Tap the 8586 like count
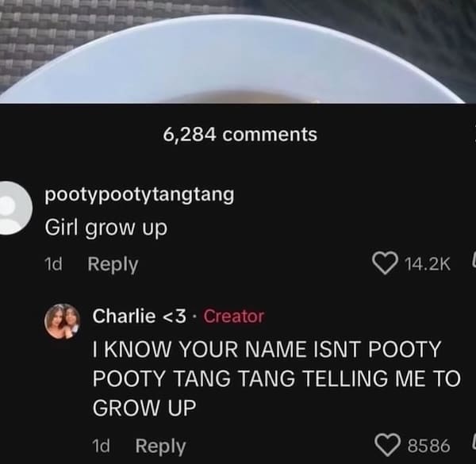 coord(429,446)
